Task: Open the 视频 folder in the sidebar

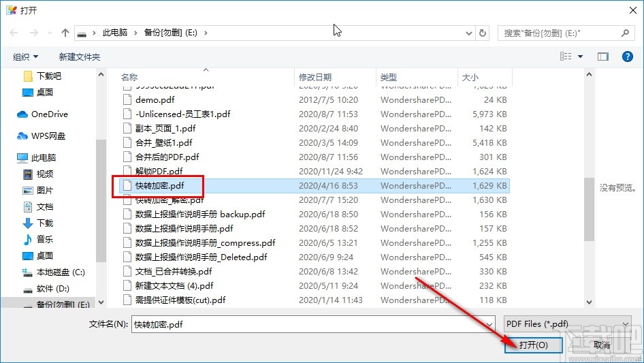Action: [x=38, y=174]
